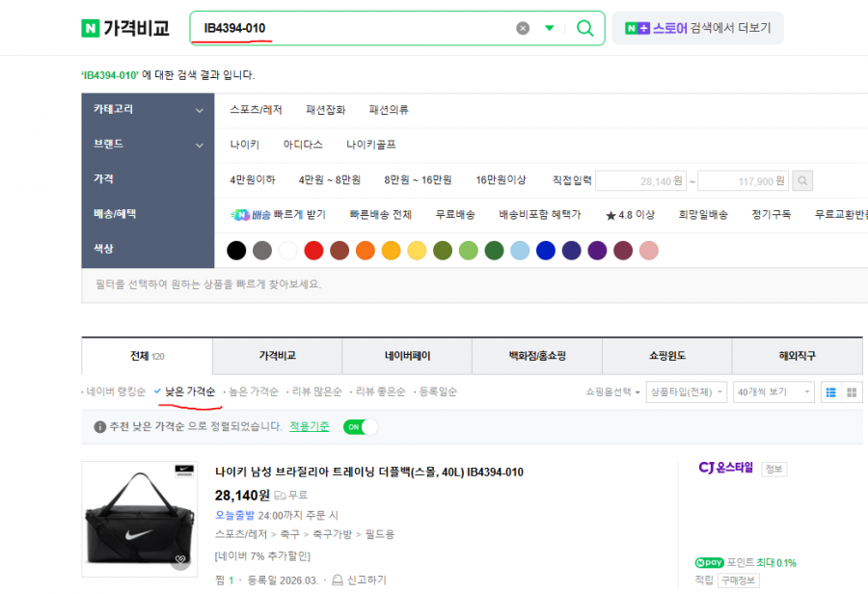868x594 pixels.
Task: Open the 40개씩 보기 dropdown
Action: [x=773, y=391]
